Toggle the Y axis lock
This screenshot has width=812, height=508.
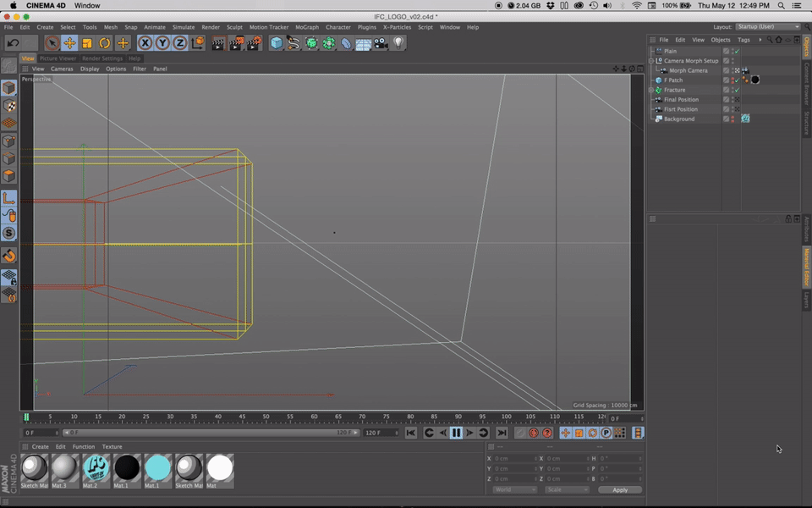tap(162, 43)
